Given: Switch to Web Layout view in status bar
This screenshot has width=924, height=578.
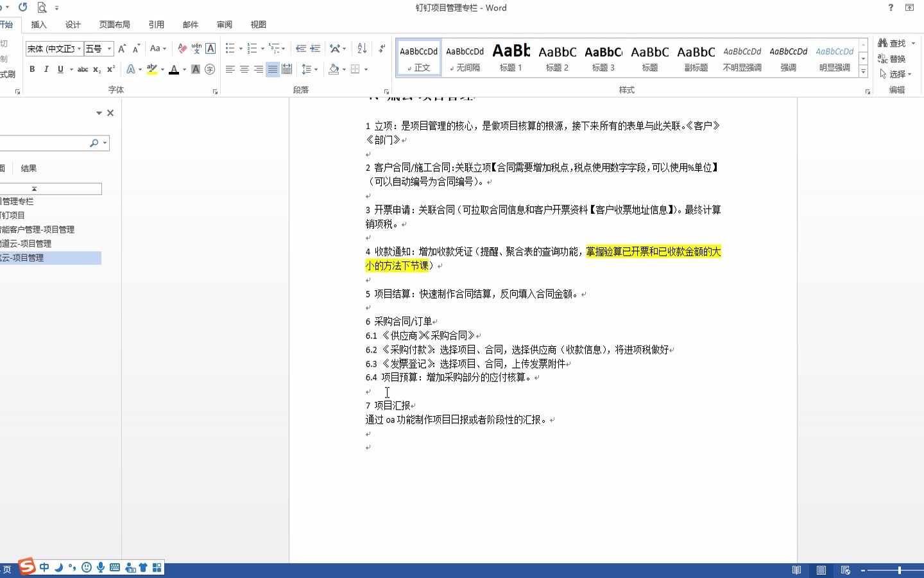Looking at the screenshot, I should pyautogui.click(x=845, y=570).
